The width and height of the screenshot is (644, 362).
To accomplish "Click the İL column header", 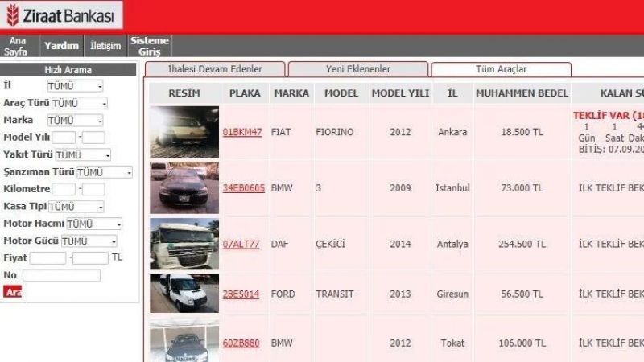I will (x=452, y=93).
